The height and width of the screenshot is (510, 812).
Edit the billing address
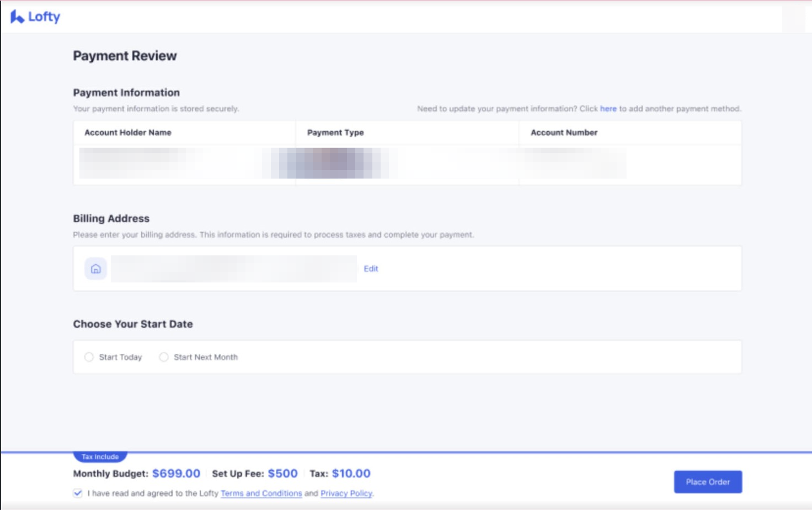[371, 269]
